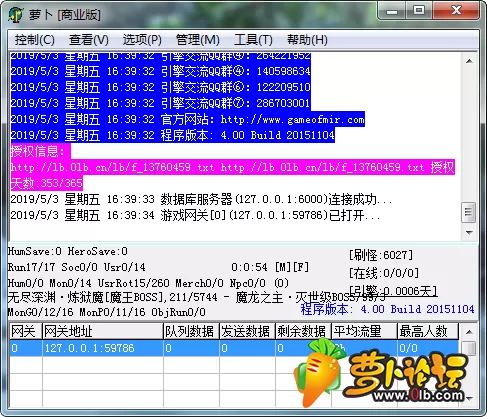Open the 选项(P) menu
The image size is (487, 417).
142,40
